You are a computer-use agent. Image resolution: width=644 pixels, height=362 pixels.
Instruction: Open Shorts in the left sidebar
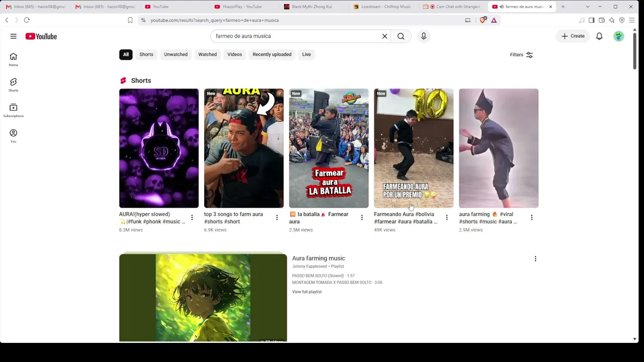[x=14, y=85]
